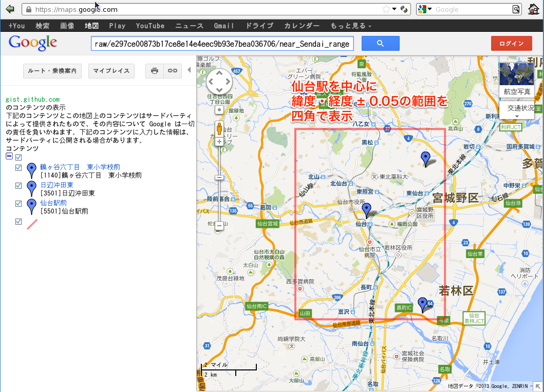Open Gmail in Google bar
Image resolution: width=544 pixels, height=392 pixels.
224,26
